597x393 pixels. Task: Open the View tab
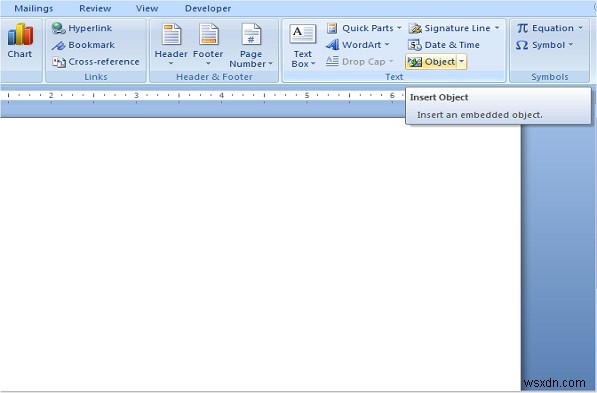click(147, 8)
